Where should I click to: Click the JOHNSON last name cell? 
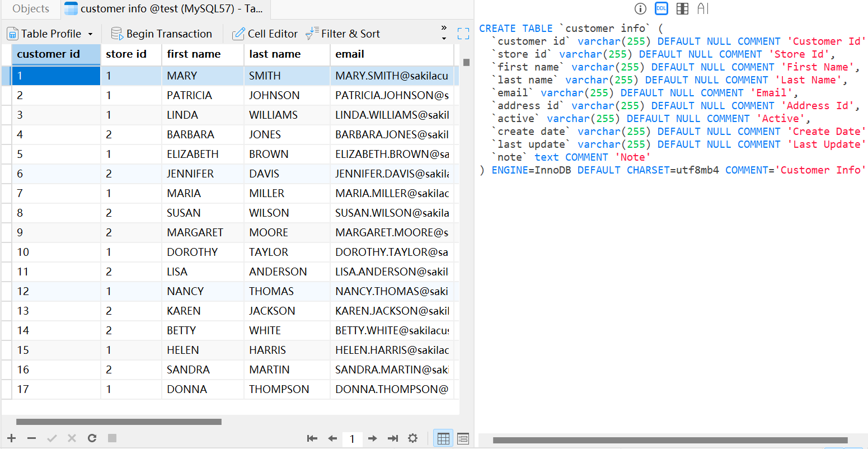coord(287,95)
